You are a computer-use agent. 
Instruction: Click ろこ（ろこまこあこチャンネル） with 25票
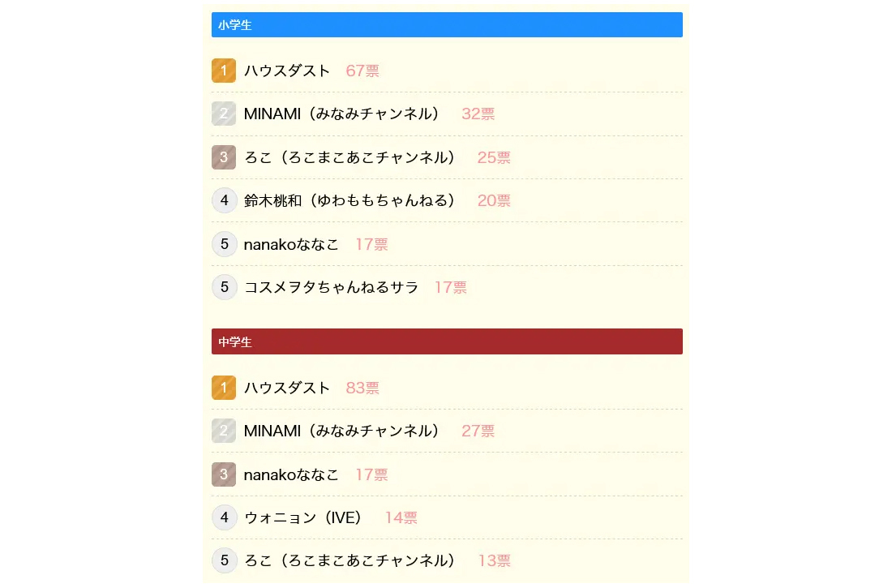pos(350,157)
